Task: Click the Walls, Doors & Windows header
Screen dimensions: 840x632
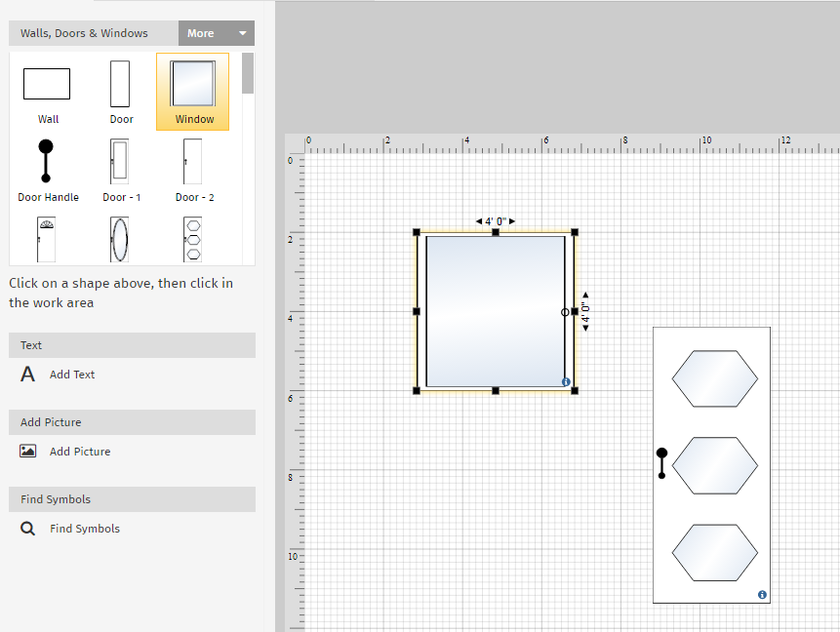Action: tap(85, 33)
